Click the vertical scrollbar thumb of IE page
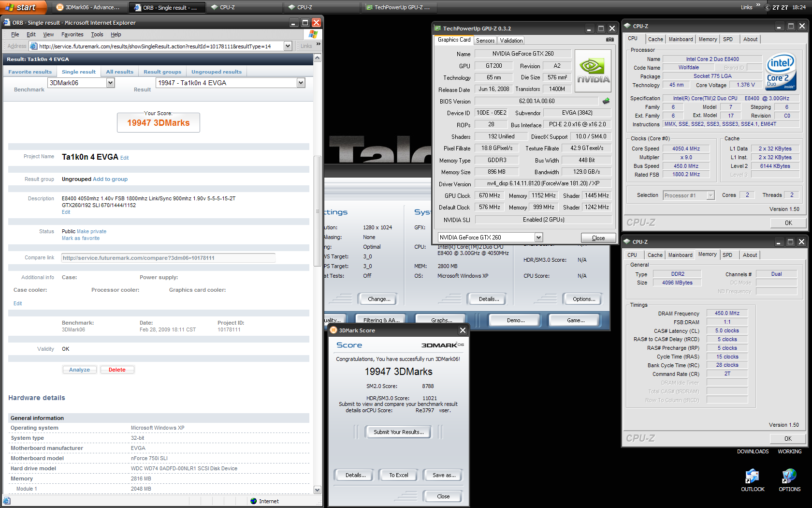 pos(317,212)
